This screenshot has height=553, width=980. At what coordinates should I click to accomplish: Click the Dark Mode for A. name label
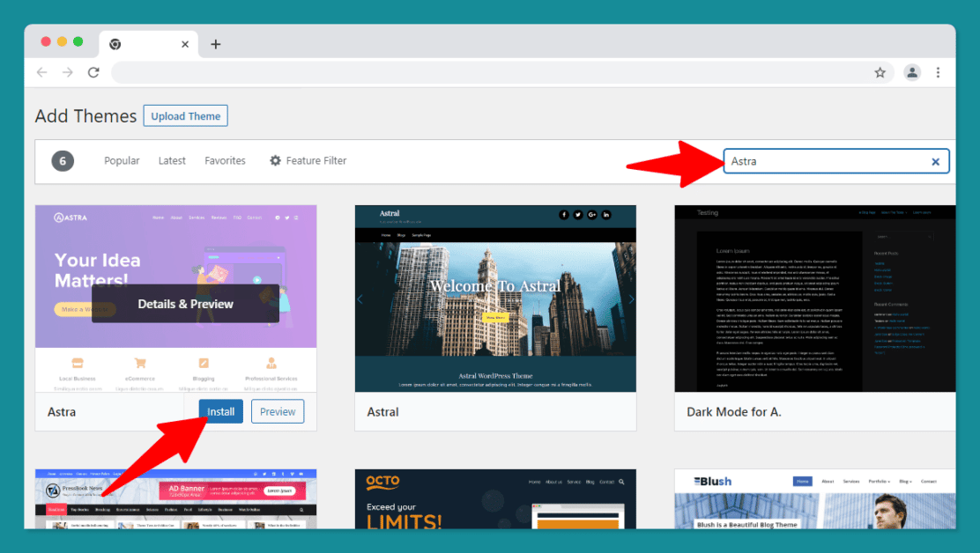click(x=734, y=412)
